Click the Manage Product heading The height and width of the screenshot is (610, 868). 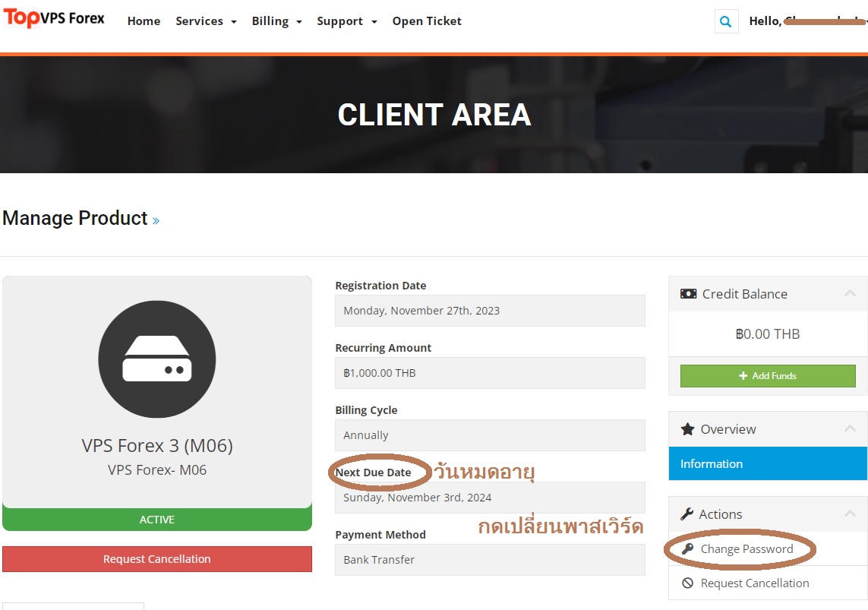point(75,218)
